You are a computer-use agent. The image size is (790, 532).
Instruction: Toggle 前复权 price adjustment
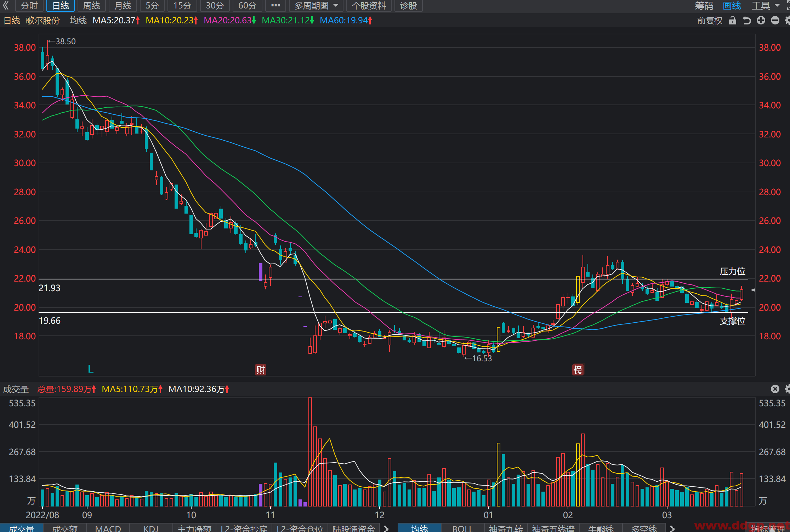(710, 21)
